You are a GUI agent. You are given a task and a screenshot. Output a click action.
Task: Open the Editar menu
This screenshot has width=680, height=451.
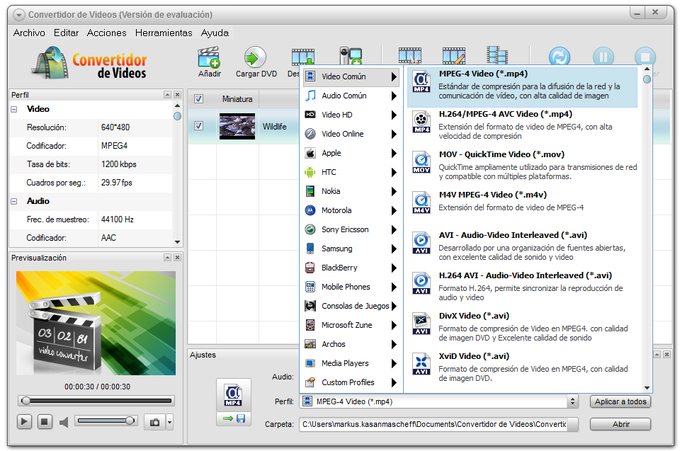click(66, 33)
